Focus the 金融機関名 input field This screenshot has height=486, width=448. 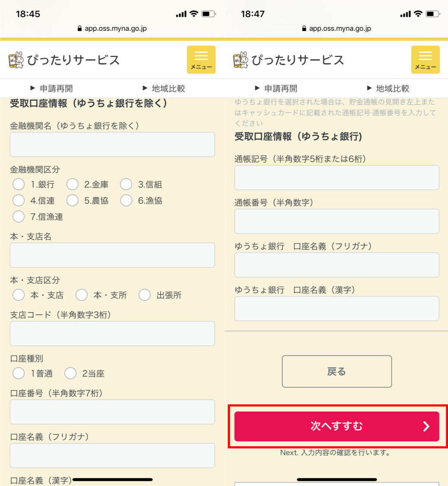click(x=112, y=144)
